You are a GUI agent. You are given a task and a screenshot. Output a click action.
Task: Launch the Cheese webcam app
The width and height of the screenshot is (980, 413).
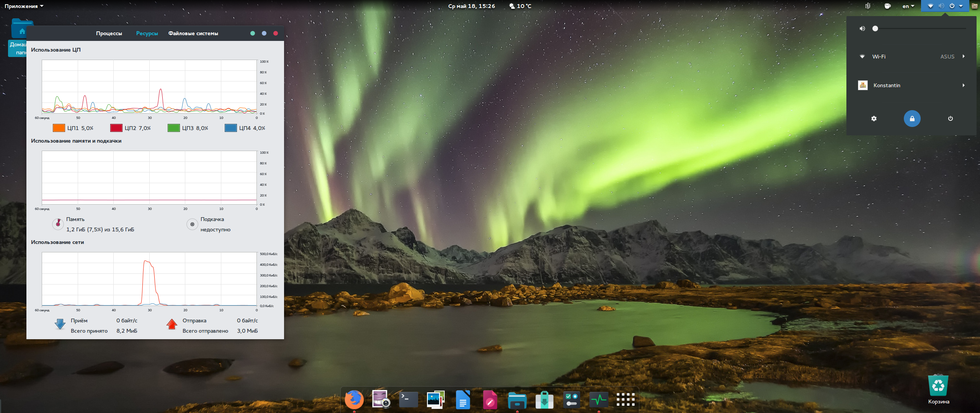coord(381,400)
